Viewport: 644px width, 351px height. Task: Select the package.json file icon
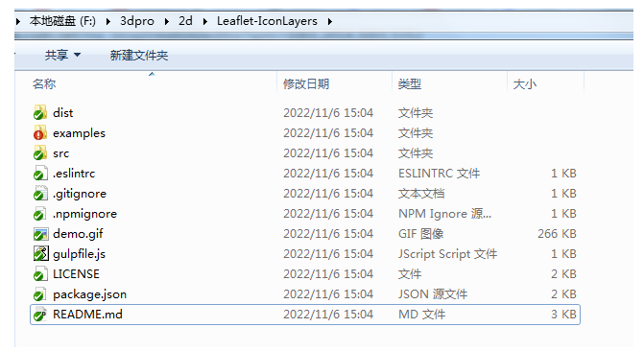pos(40,293)
